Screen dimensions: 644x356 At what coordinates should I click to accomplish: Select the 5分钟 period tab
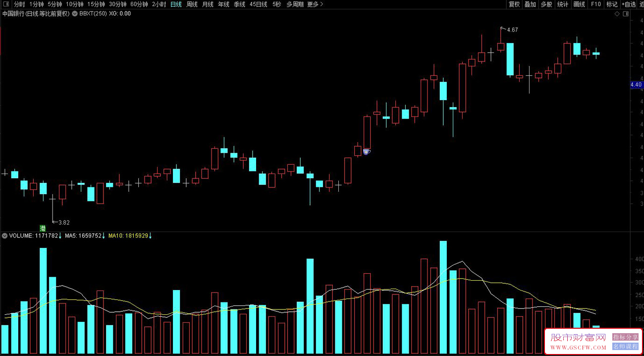pyautogui.click(x=55, y=4)
